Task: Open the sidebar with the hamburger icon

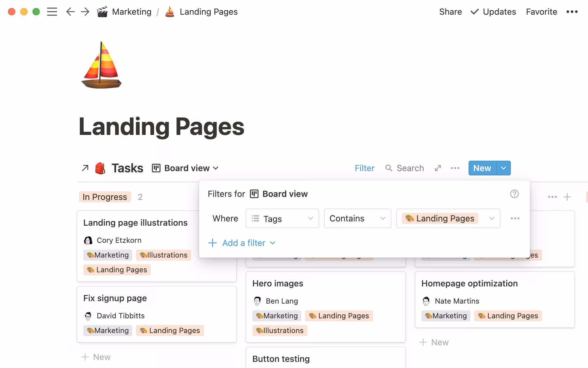Action: [52, 12]
